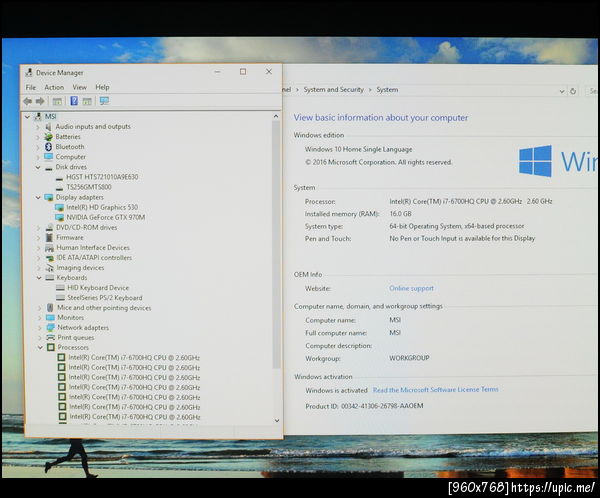
Task: Open the Action menu
Action: pyautogui.click(x=54, y=87)
